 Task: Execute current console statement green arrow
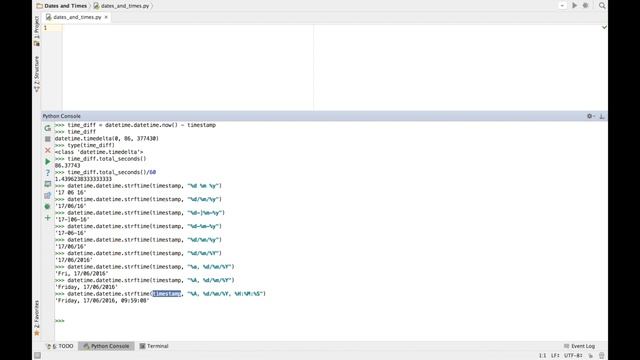pyautogui.click(x=48, y=162)
